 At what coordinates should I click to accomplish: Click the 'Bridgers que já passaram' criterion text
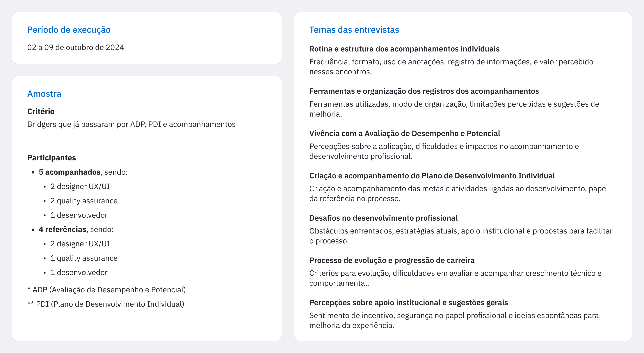(x=131, y=124)
